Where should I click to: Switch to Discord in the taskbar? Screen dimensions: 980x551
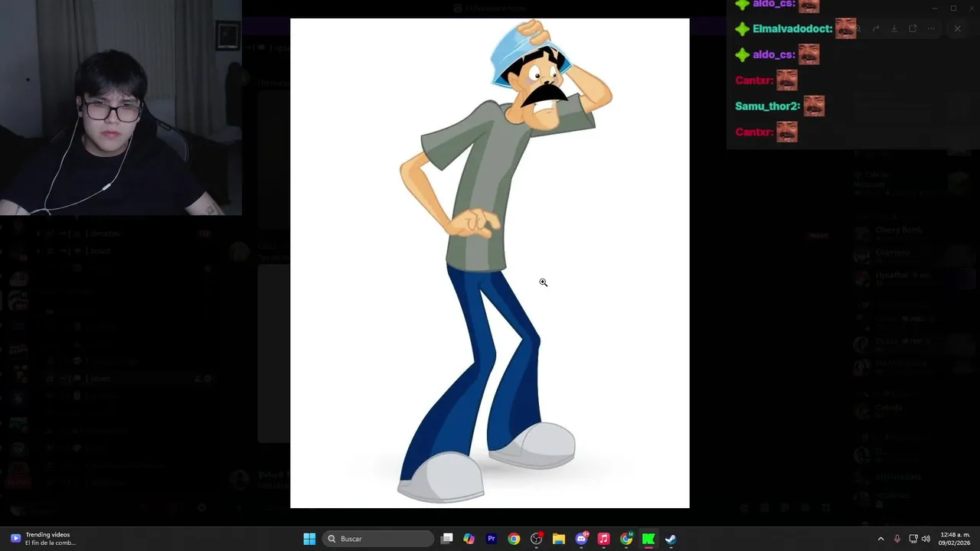coord(581,539)
